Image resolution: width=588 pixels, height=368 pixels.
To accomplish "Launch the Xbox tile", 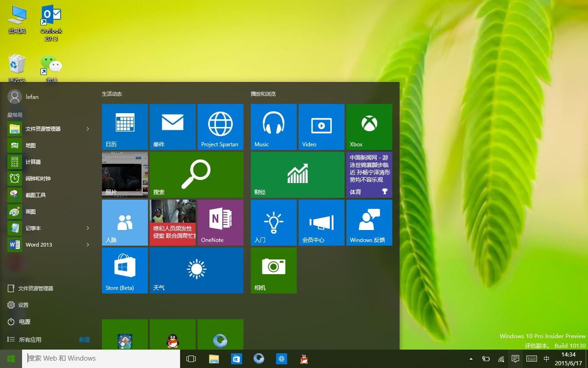I will [x=369, y=126].
